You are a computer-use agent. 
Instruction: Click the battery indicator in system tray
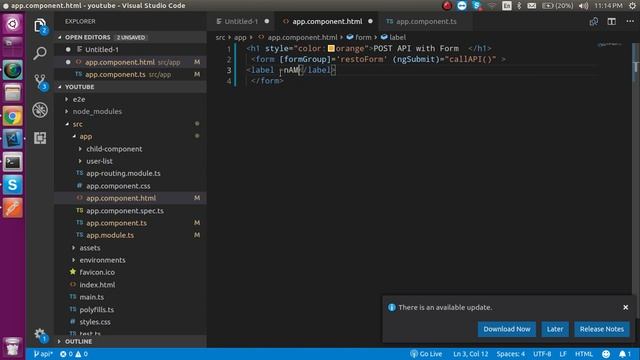pyautogui.click(x=557, y=6)
